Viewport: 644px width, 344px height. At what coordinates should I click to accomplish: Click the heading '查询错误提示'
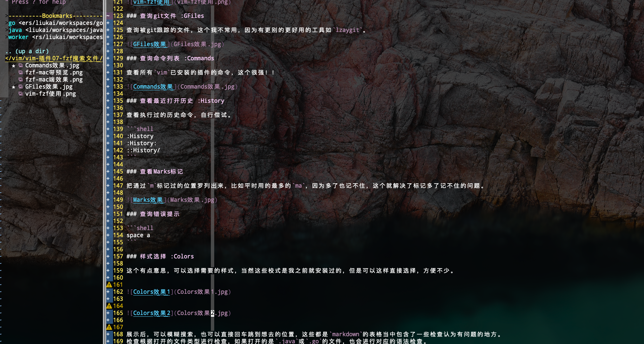pyautogui.click(x=160, y=214)
